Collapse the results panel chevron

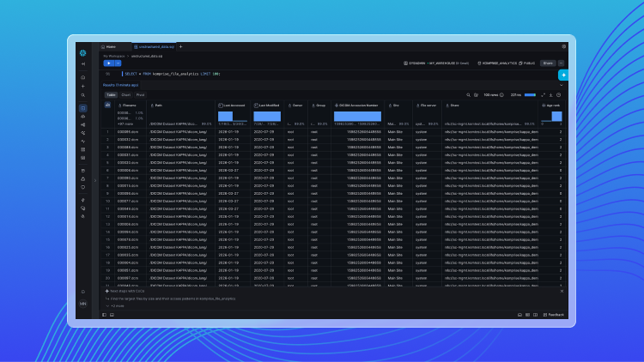click(x=562, y=85)
